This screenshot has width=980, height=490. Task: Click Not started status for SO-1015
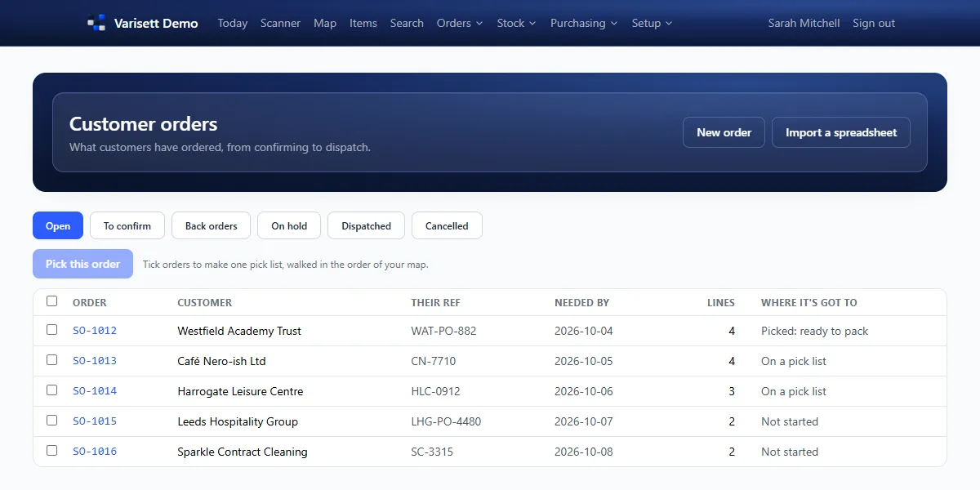(790, 421)
